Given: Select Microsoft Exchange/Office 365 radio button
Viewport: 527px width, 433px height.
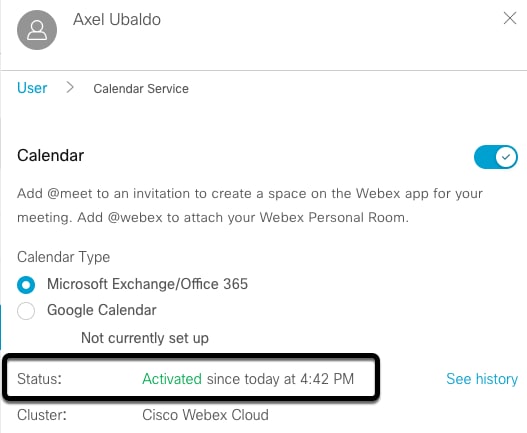Looking at the screenshot, I should point(26,285).
